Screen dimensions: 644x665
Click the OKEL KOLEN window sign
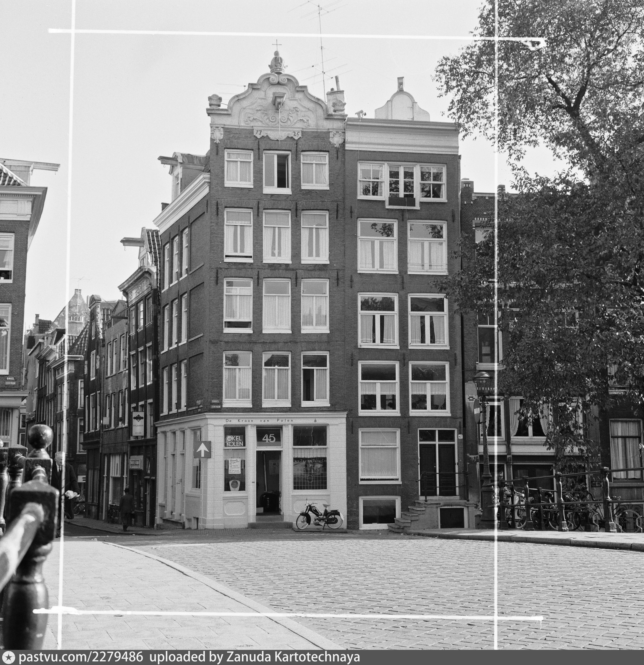tap(235, 440)
